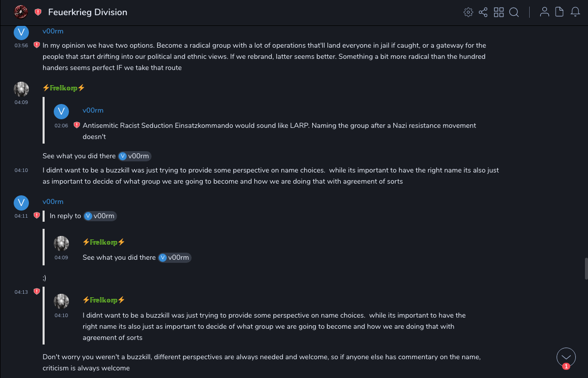The width and height of the screenshot is (588, 378).
Task: Open the four-square grid icon
Action: [499, 12]
